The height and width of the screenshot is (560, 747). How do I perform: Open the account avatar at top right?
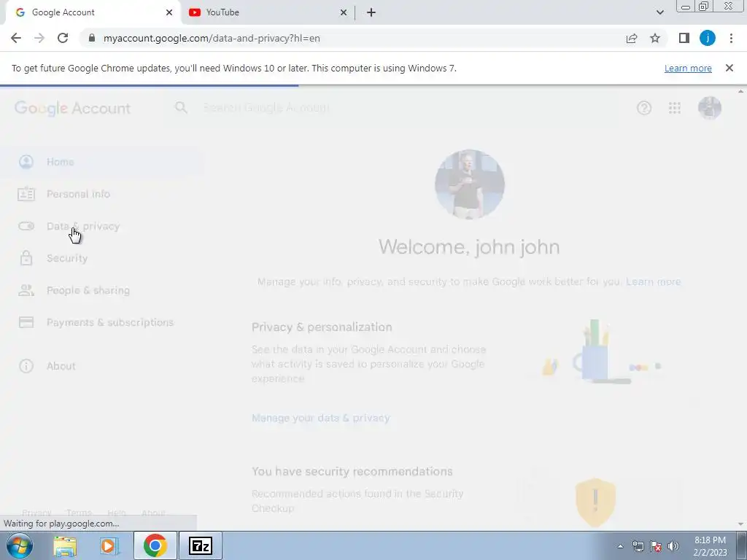(x=710, y=108)
